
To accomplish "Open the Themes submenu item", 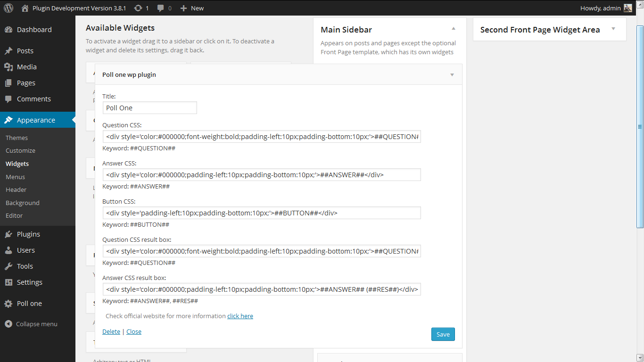I will point(17,138).
